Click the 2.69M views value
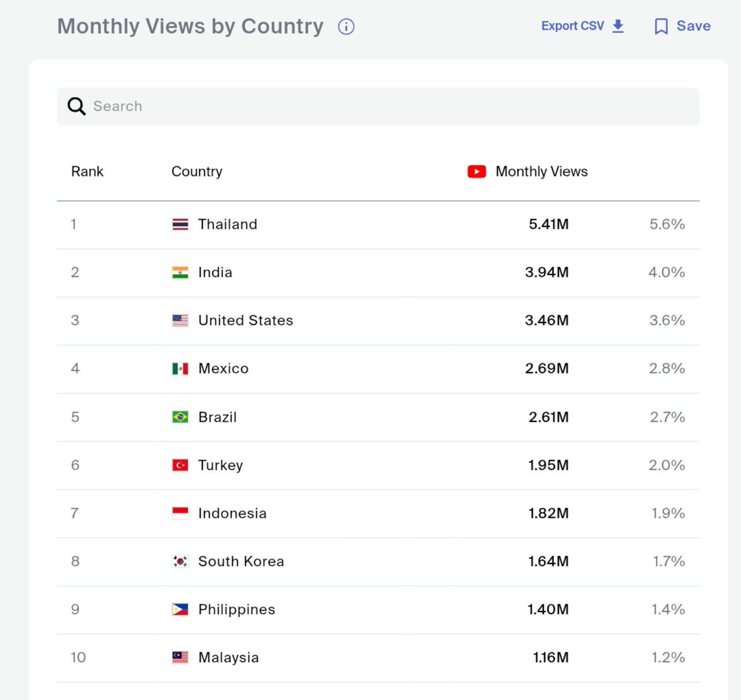Viewport: 741px width, 700px height. [x=546, y=369]
